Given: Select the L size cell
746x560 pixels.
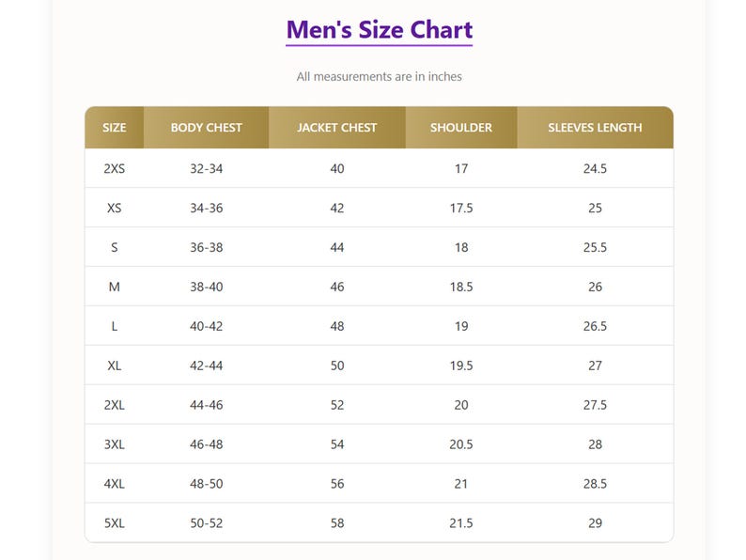Looking at the screenshot, I should point(115,326).
